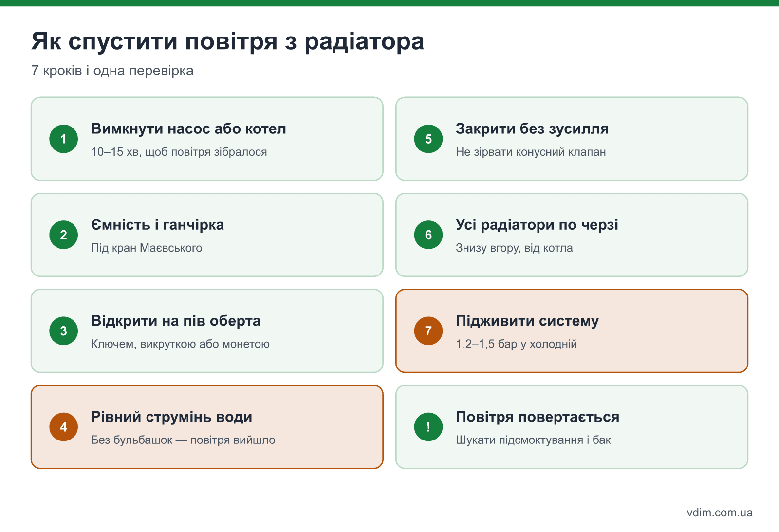Click the text 'Знизу вгору, від котла'
This screenshot has height=532, width=779.
click(514, 248)
